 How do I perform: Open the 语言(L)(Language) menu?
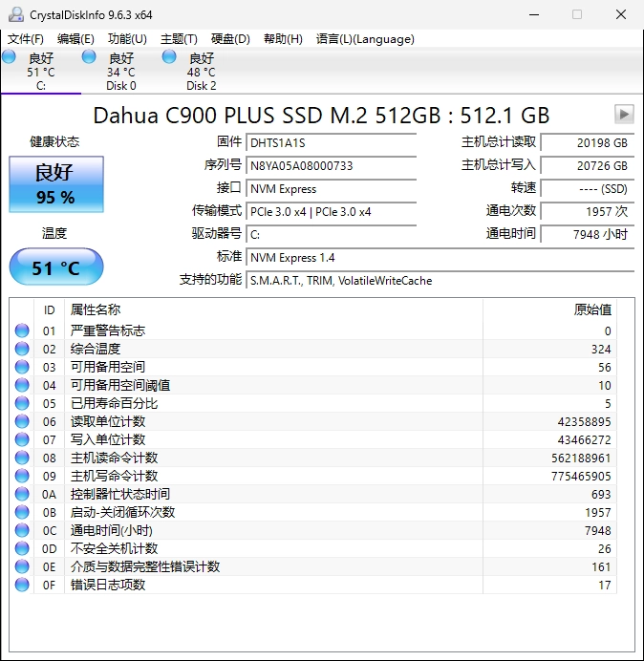coord(365,39)
